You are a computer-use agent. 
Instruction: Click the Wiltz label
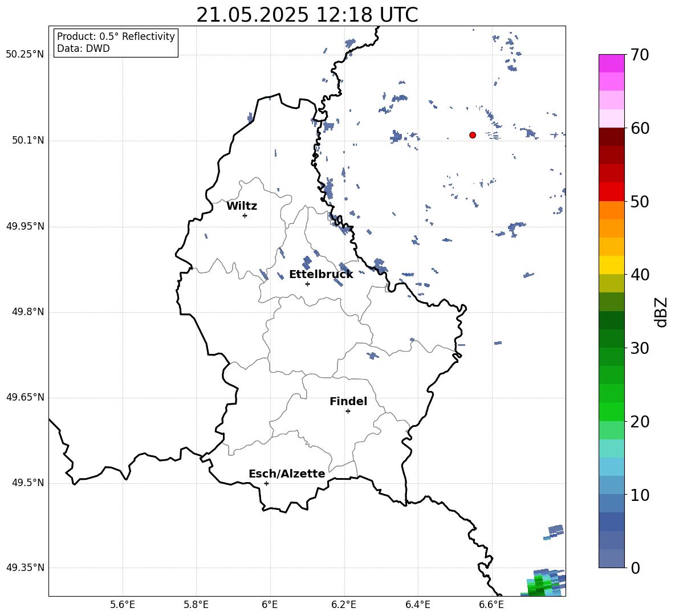pos(242,206)
